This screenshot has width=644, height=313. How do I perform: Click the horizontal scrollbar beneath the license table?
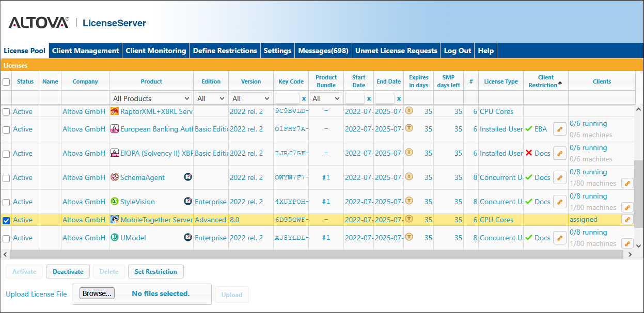pyautogui.click(x=310, y=255)
